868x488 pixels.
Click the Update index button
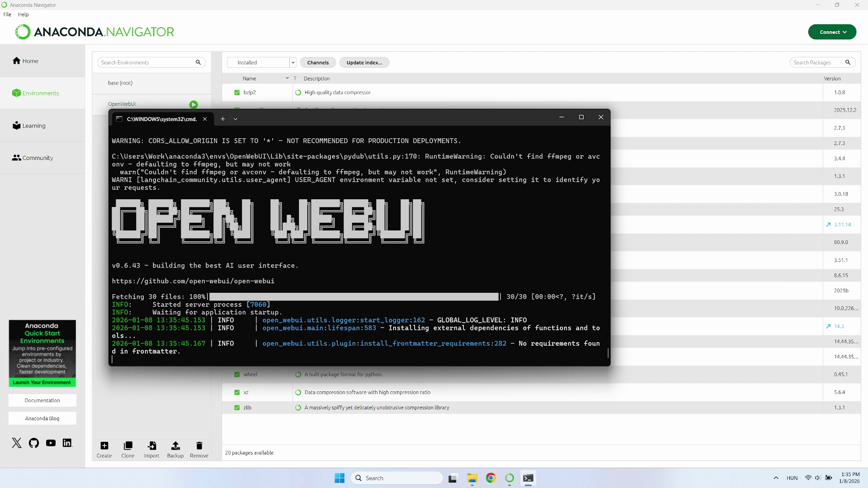pyautogui.click(x=364, y=62)
